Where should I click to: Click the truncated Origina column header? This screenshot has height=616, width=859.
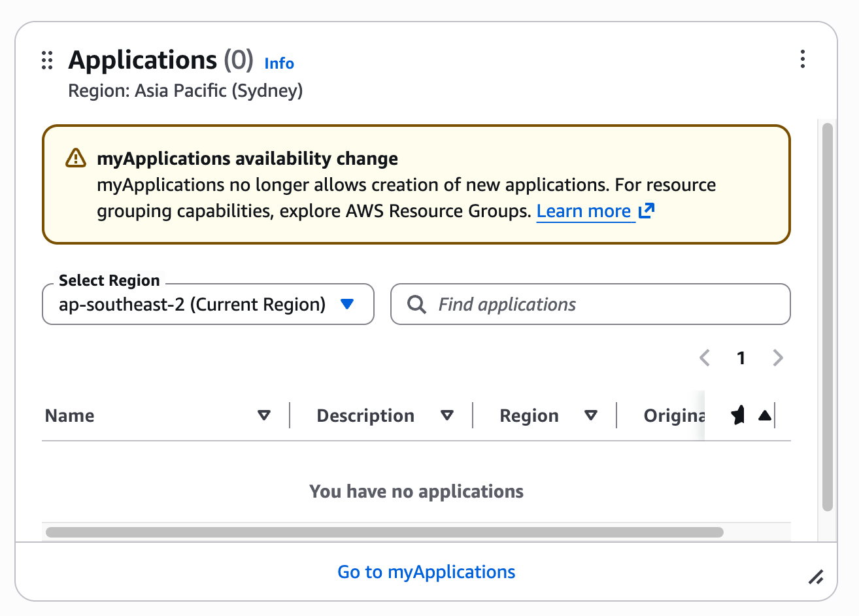[674, 416]
